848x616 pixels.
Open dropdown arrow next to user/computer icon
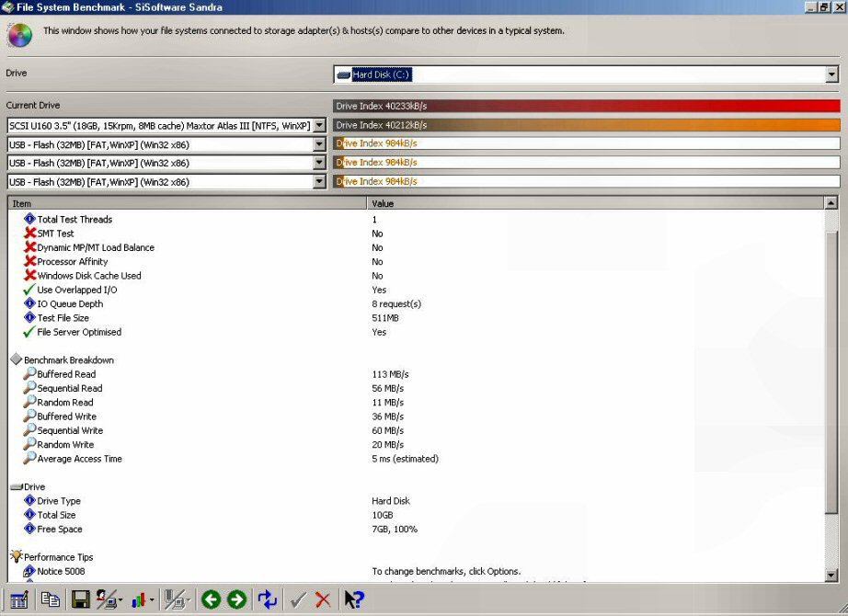[120, 600]
